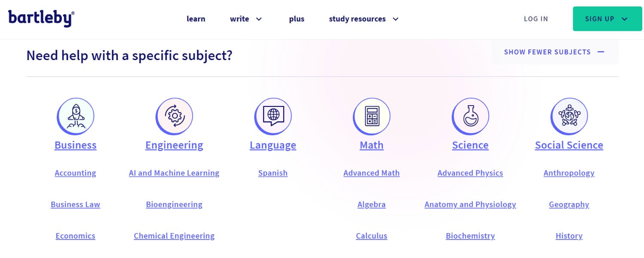Viewport: 644px width, 258px height.
Task: Go to the Spanish subject link
Action: point(273,173)
